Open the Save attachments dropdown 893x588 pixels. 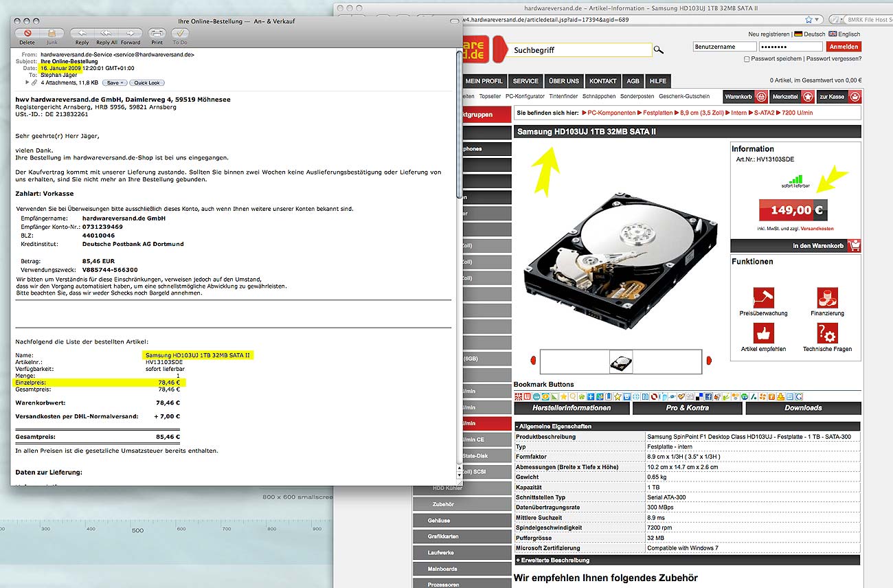point(115,82)
